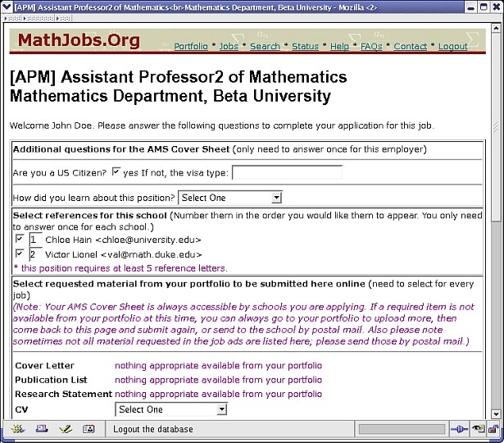Click the online/offline plug icon
Screen dimensions: 504x443
coord(459,429)
